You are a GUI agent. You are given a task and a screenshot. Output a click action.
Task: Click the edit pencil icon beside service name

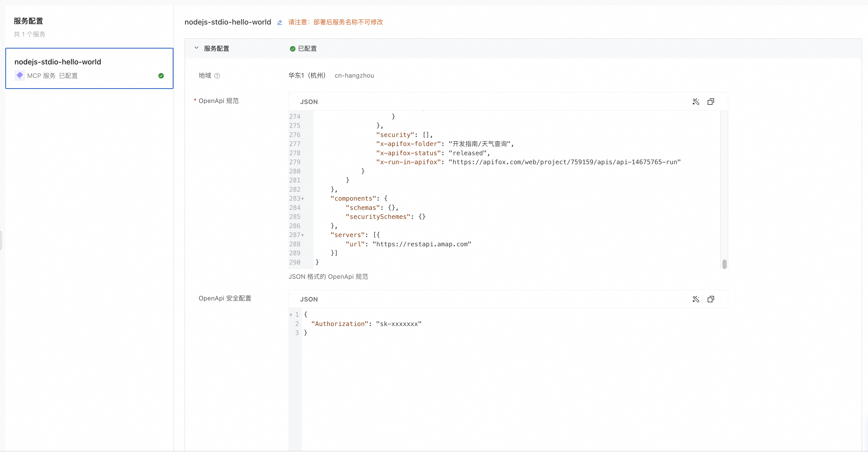pos(279,23)
